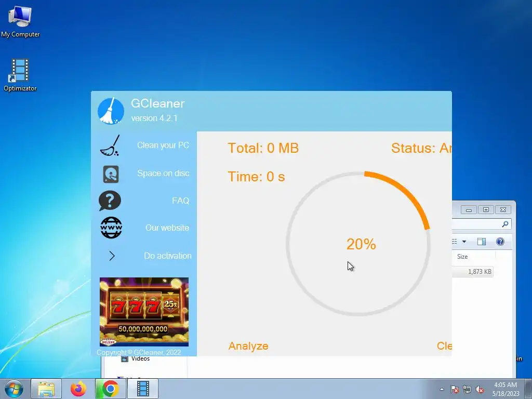Click the Explorer help icon
Image resolution: width=532 pixels, height=399 pixels.
coord(500,242)
